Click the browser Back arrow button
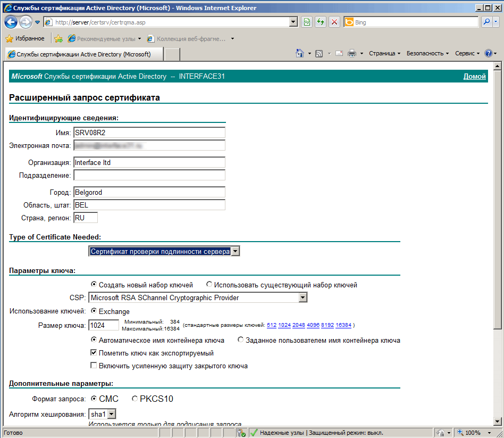Viewport: 504px width, 438px height. click(x=11, y=22)
